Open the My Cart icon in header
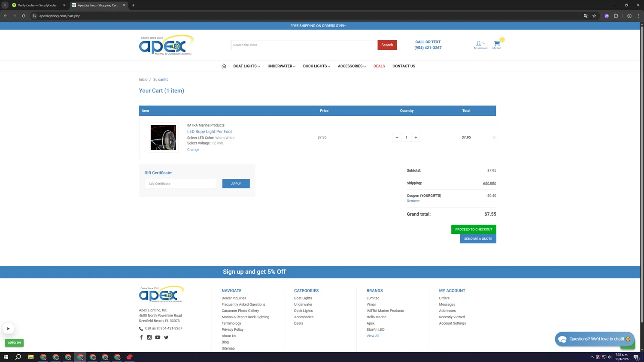Viewport: 644px width, 362px height. 497,45
